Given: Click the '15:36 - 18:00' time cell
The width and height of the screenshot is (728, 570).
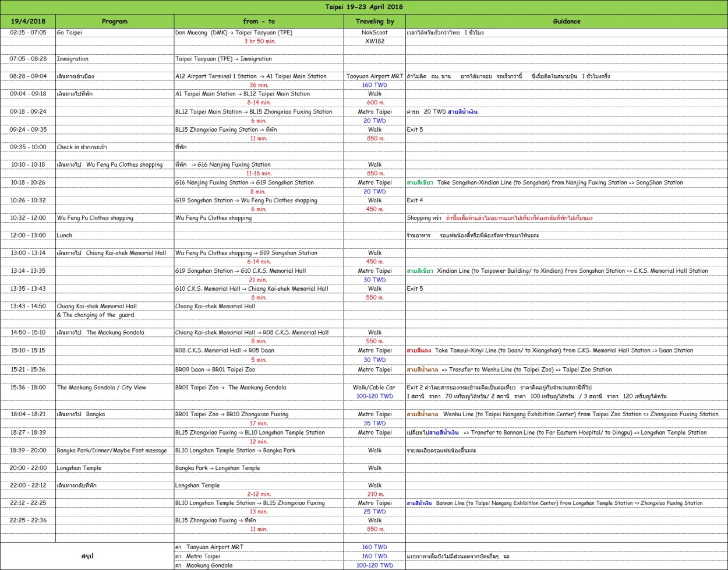Looking at the screenshot, I should tap(28, 388).
